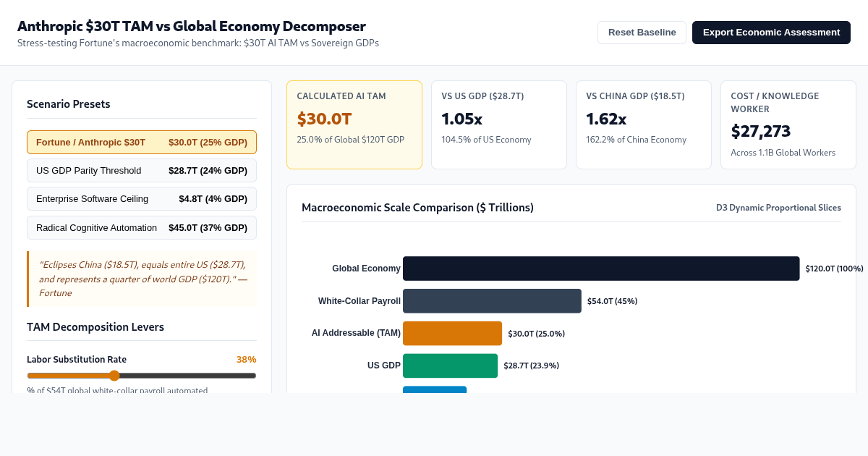Click the 25.0% of Global $120T GDP caption
This screenshot has width=868, height=456.
click(350, 140)
